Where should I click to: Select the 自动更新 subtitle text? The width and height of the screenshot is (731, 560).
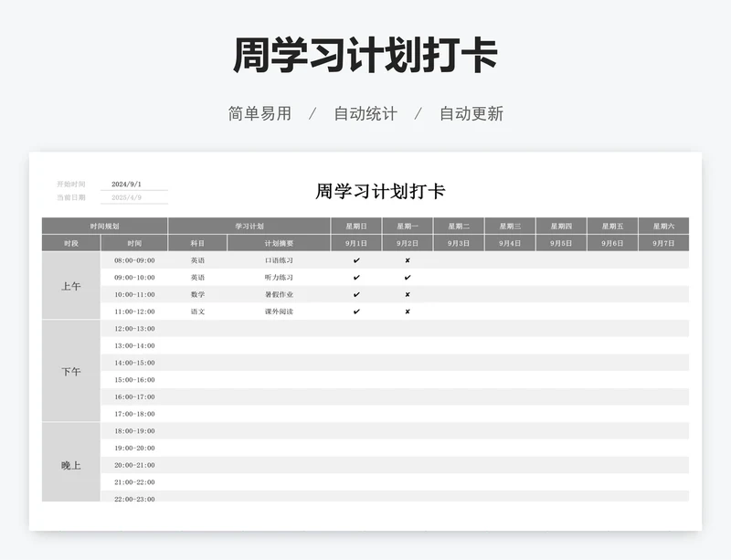coord(471,113)
